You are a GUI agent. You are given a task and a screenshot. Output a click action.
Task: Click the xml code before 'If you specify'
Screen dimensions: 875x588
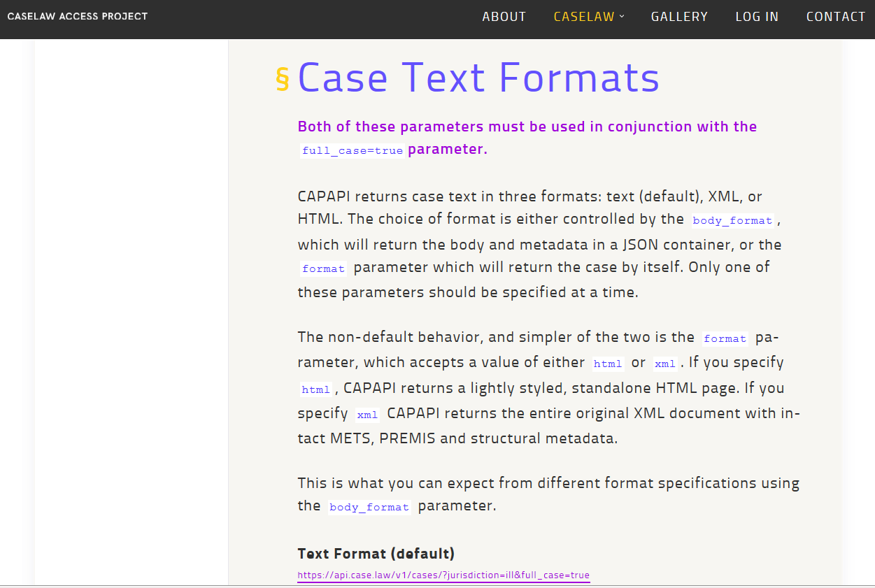[x=665, y=364]
